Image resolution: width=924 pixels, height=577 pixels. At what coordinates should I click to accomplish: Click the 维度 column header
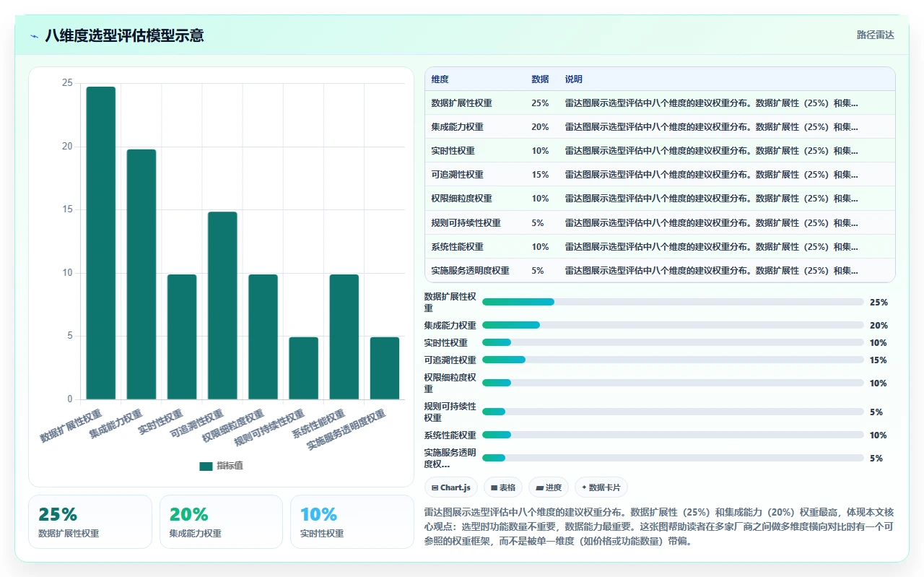tap(440, 79)
